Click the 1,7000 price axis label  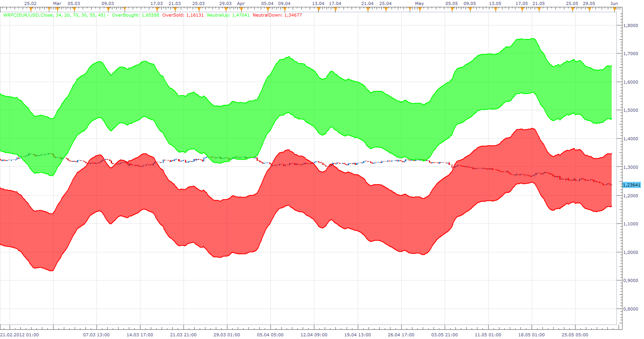(x=631, y=54)
